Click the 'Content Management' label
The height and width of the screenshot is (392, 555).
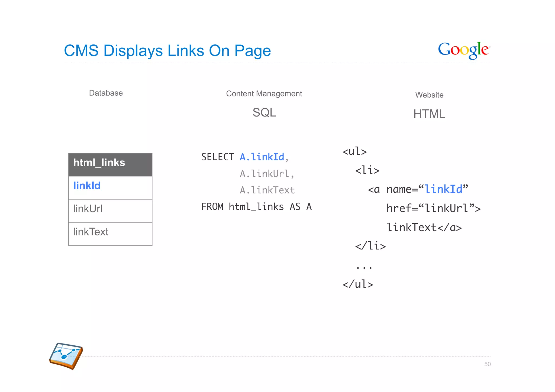(x=264, y=94)
